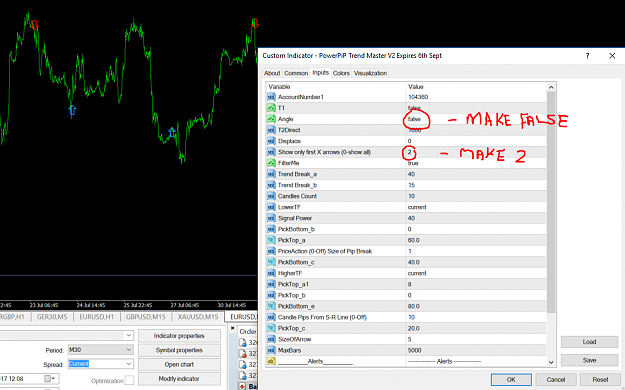Switch to the GER30,M5 chart tab

(x=52, y=317)
